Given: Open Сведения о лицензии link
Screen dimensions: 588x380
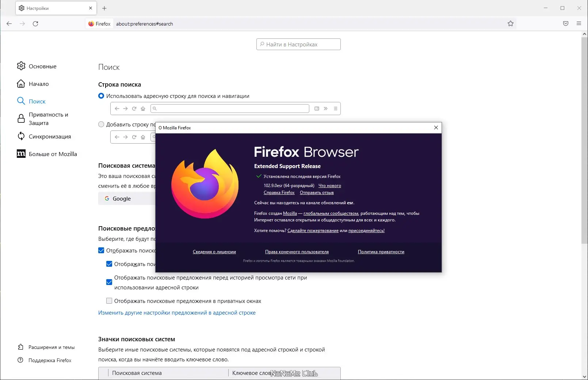Looking at the screenshot, I should pos(214,252).
